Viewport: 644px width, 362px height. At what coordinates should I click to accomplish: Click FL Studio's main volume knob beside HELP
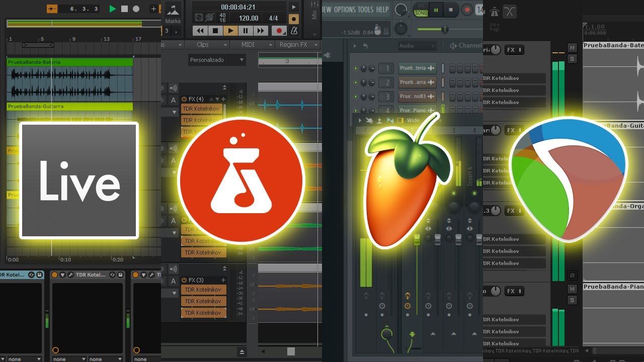tap(401, 10)
